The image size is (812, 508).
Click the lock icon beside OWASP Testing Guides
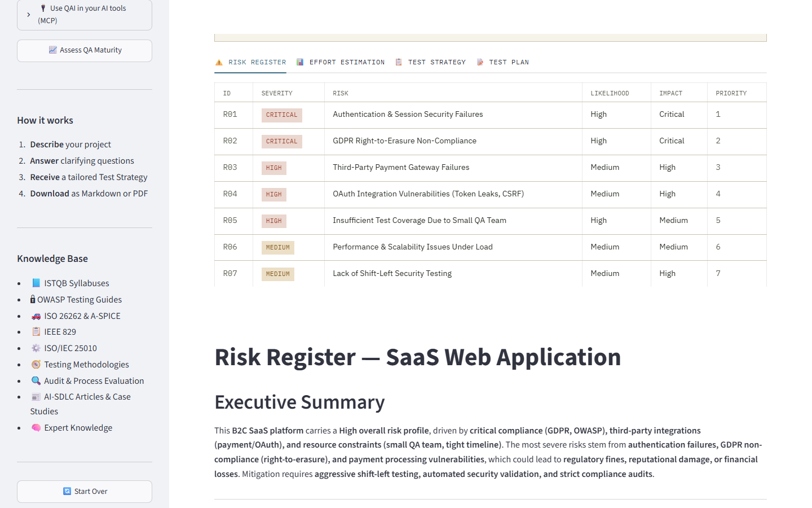click(x=33, y=299)
